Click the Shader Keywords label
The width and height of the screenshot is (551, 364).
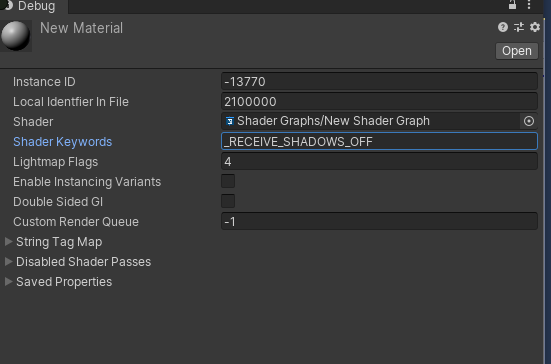click(x=63, y=142)
